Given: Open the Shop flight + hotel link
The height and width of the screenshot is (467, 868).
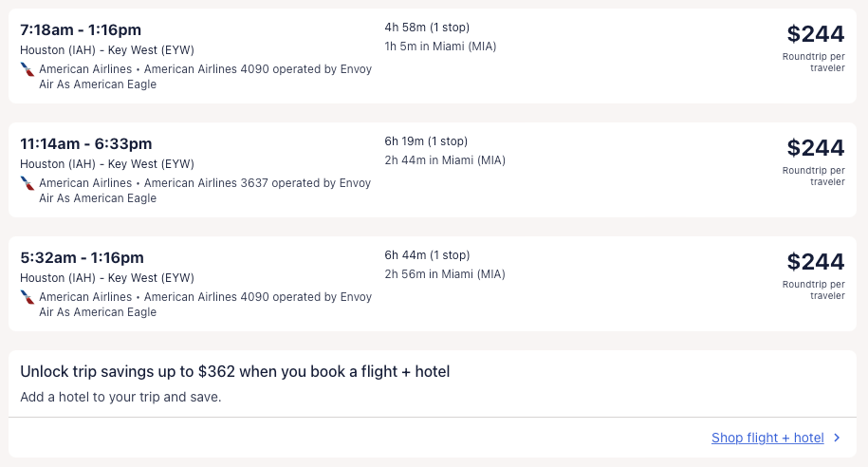Looking at the screenshot, I should [767, 438].
